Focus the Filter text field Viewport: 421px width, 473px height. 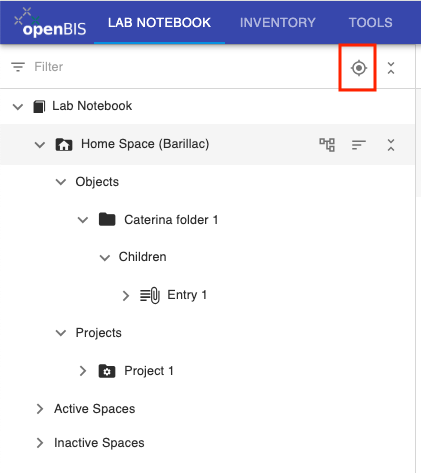tap(187, 67)
